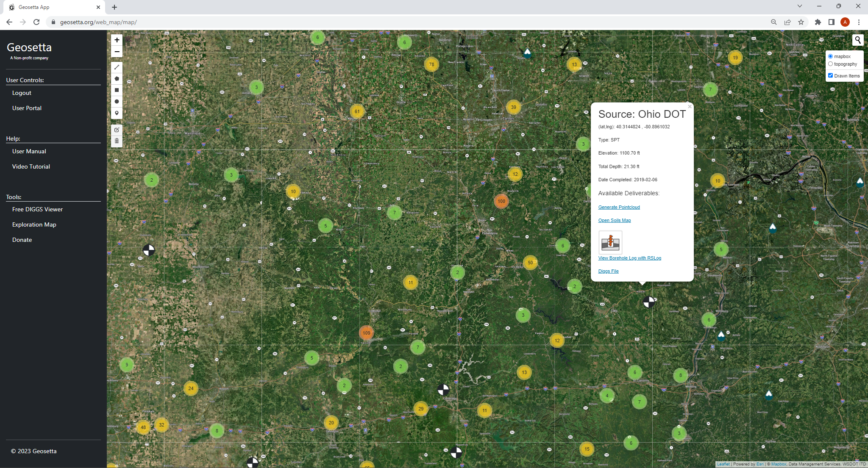Viewport: 868px width, 468px height.
Task: Click the borehole marker near Cambridge
Action: [443, 390]
